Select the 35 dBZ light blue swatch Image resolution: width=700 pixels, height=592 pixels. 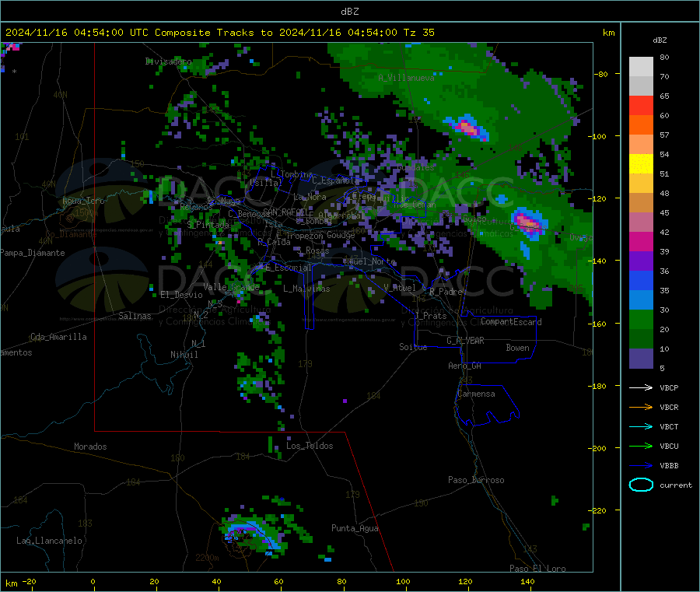pyautogui.click(x=641, y=300)
